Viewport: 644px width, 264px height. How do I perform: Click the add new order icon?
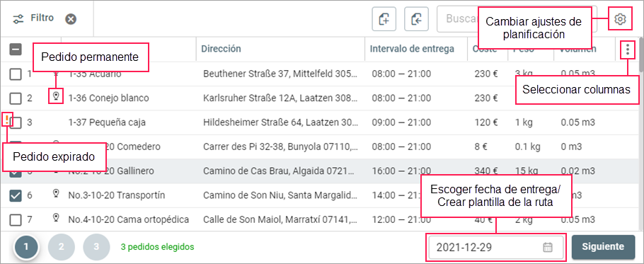[384, 19]
